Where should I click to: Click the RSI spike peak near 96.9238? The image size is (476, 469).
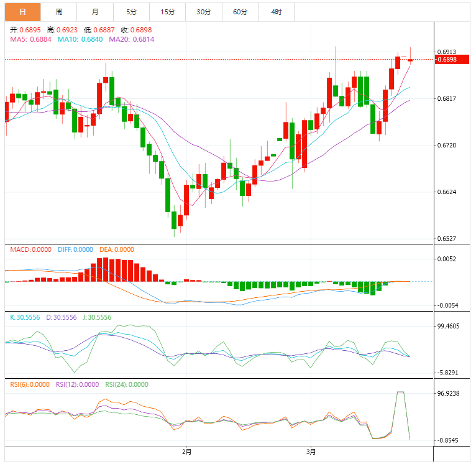[x=401, y=392]
